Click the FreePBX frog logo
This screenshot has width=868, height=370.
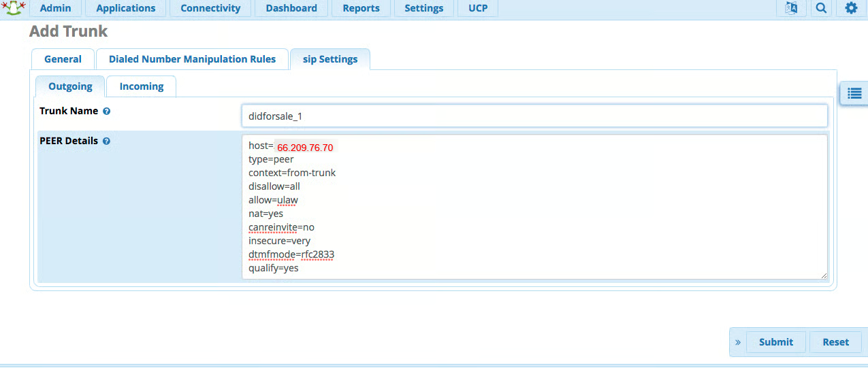[x=12, y=8]
